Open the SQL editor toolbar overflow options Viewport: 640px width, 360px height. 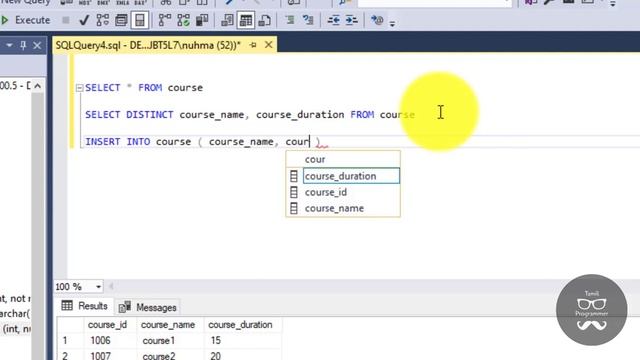(x=392, y=24)
